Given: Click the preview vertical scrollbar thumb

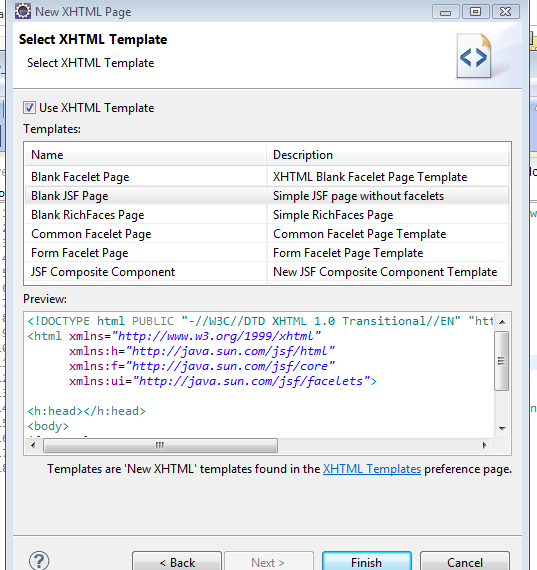Looking at the screenshot, I should [502, 361].
